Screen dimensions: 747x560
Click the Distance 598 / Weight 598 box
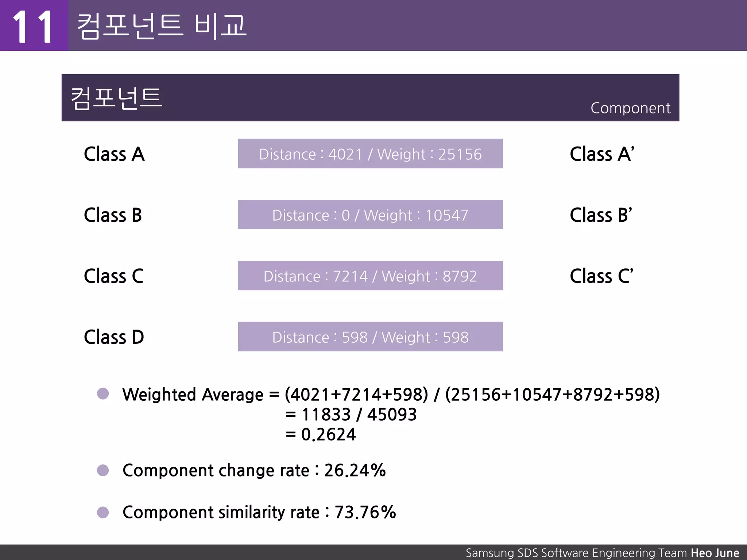click(x=370, y=337)
